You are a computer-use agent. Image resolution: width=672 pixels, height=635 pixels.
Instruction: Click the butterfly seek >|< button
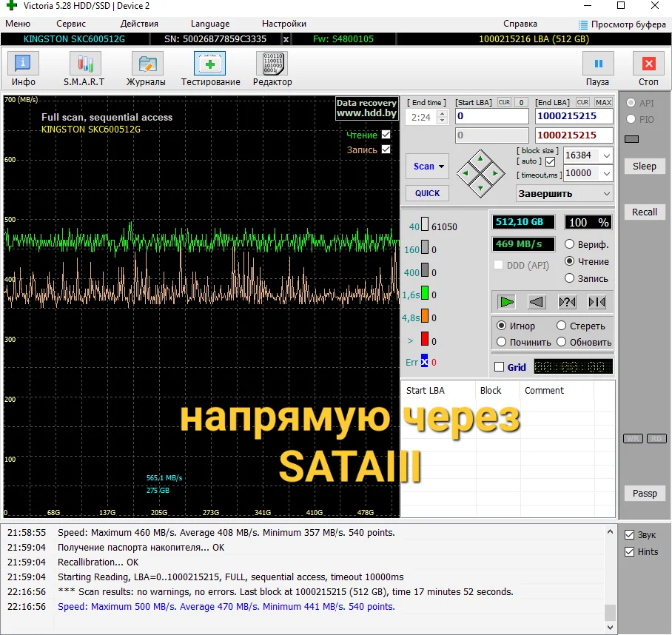(597, 302)
